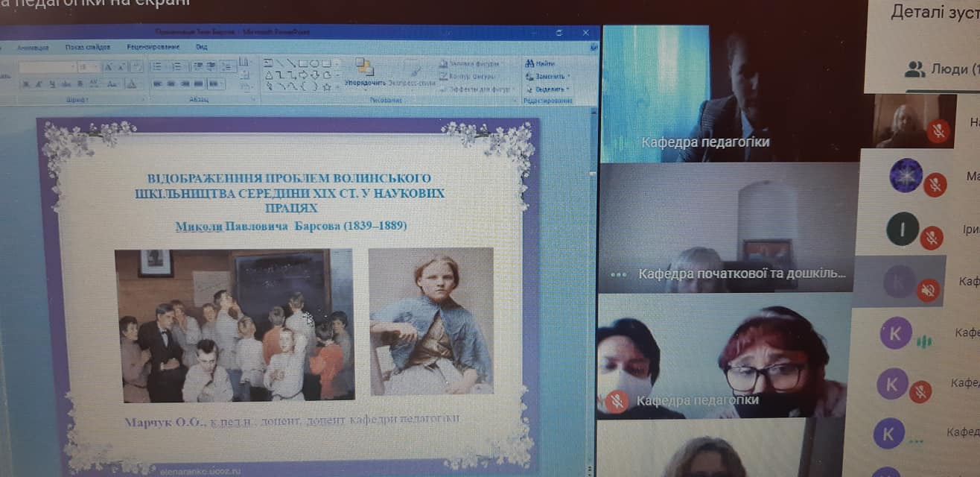
Task: Open Шрифт (Font) dialog launcher
Action: 143,99
